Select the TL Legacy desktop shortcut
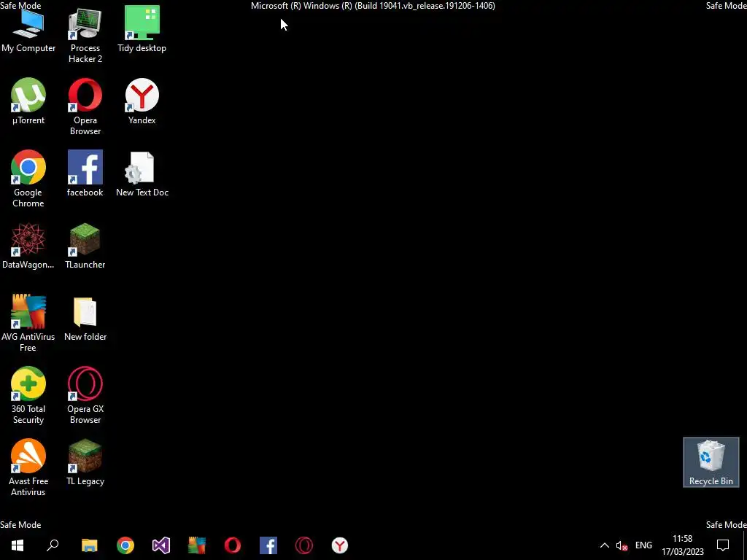747x560 pixels. coord(85,463)
